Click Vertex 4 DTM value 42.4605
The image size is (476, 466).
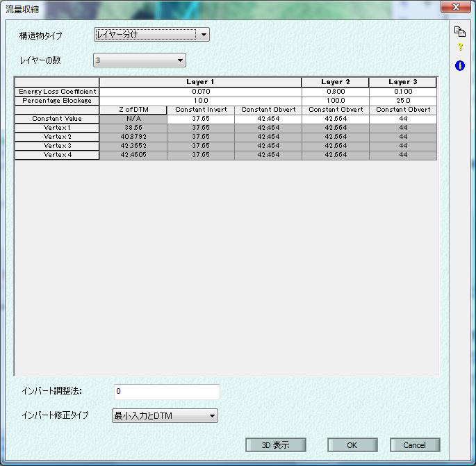[x=133, y=155]
